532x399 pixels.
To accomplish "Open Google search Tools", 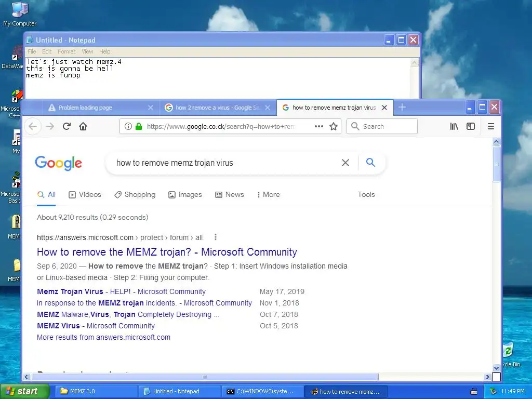I will click(366, 195).
